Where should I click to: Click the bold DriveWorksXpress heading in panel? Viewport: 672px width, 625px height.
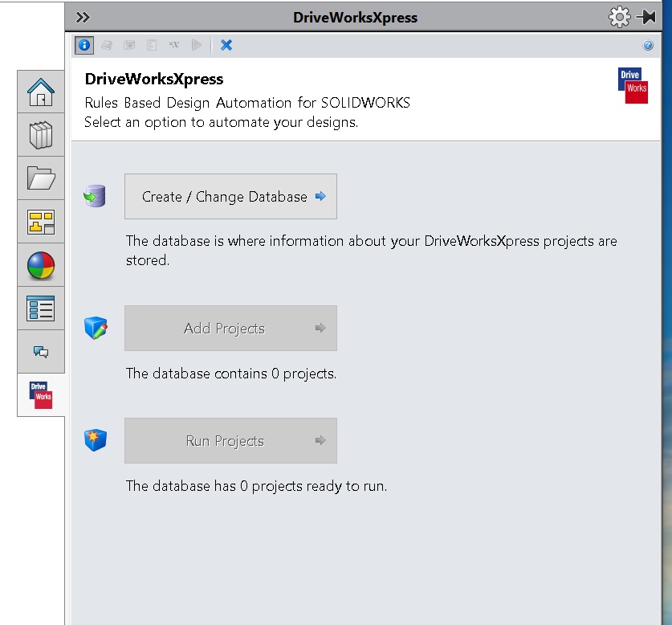point(154,80)
